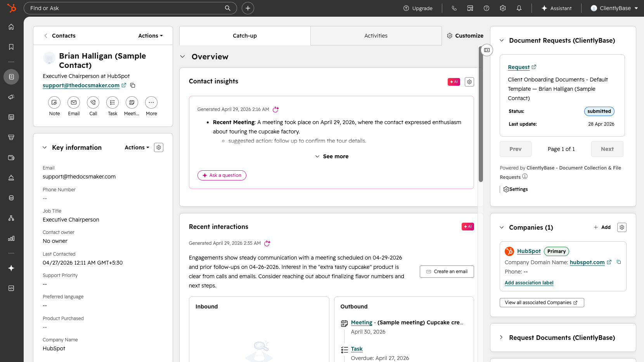Collapse the right sidebar panel toggle
Screen dimensions: 644x362
(487, 50)
